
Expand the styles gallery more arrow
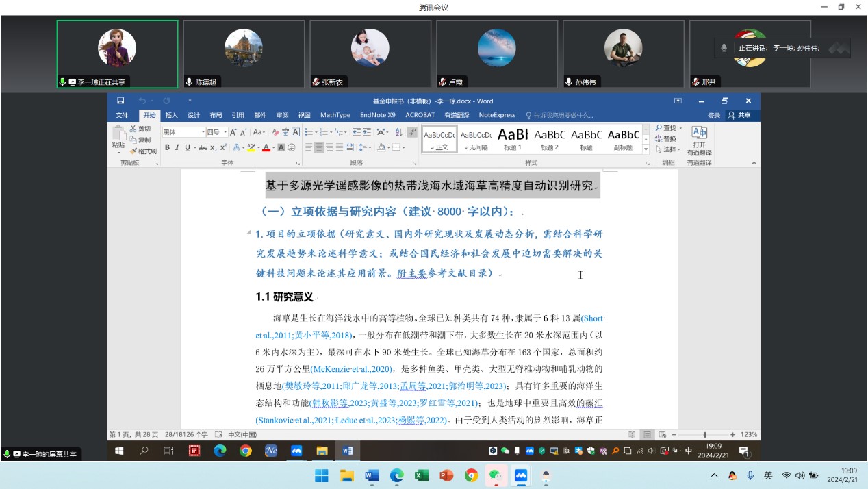(646, 149)
